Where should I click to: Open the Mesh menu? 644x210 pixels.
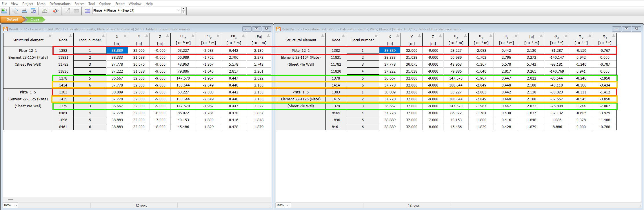[41, 4]
